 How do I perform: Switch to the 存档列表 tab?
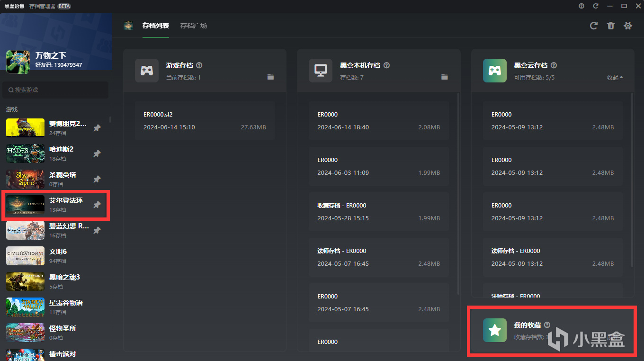156,26
